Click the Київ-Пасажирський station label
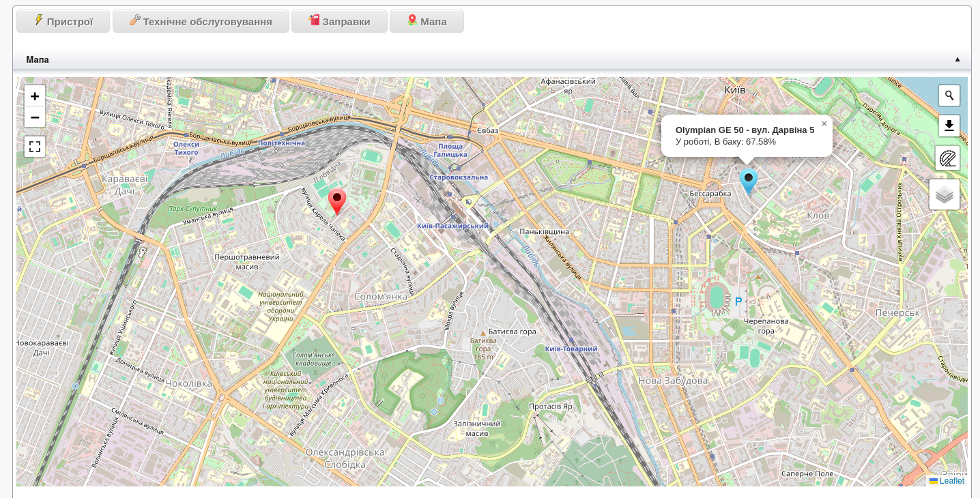Image resolution: width=980 pixels, height=498 pixels. [453, 226]
